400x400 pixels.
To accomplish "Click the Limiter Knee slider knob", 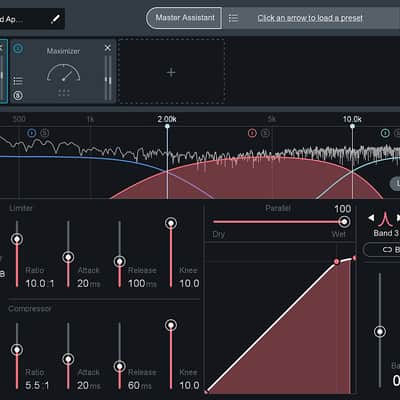I will (x=171, y=223).
